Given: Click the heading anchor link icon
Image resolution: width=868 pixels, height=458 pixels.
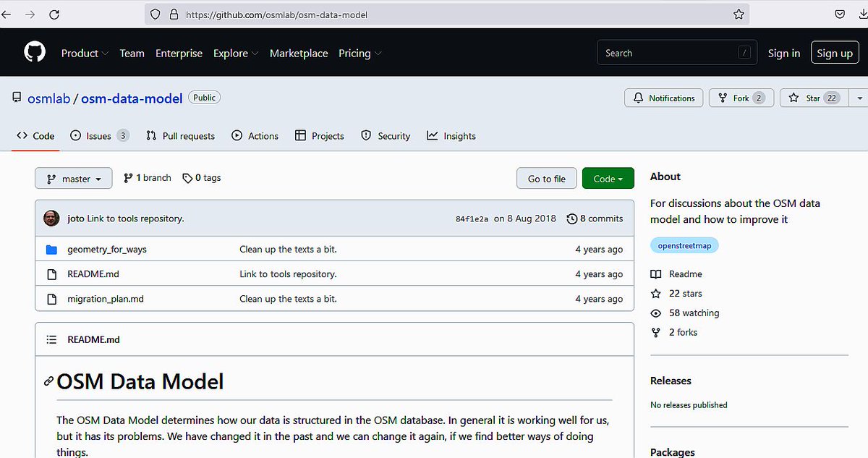Looking at the screenshot, I should point(48,381).
